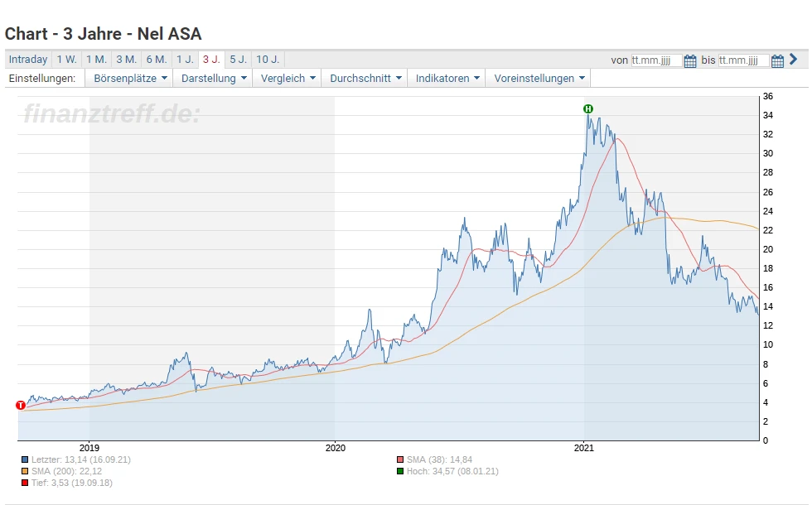Select the 5 J. time range
Screen dimensions: 812x505
click(x=239, y=60)
